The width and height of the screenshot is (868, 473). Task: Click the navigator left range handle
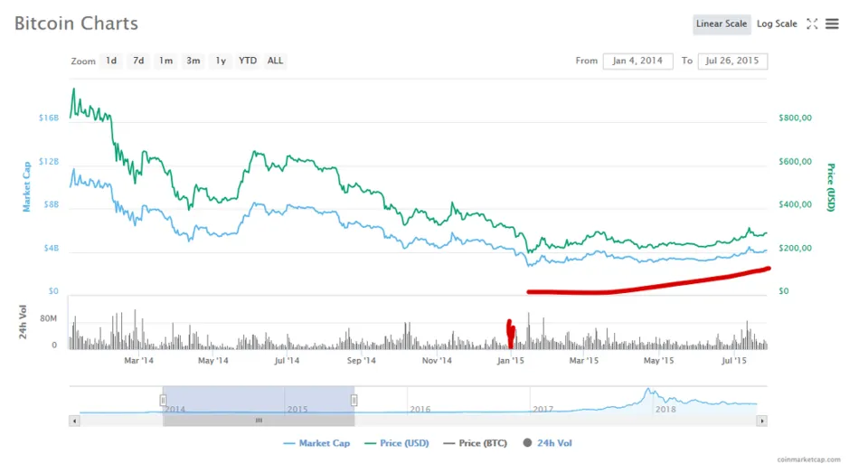(x=163, y=400)
